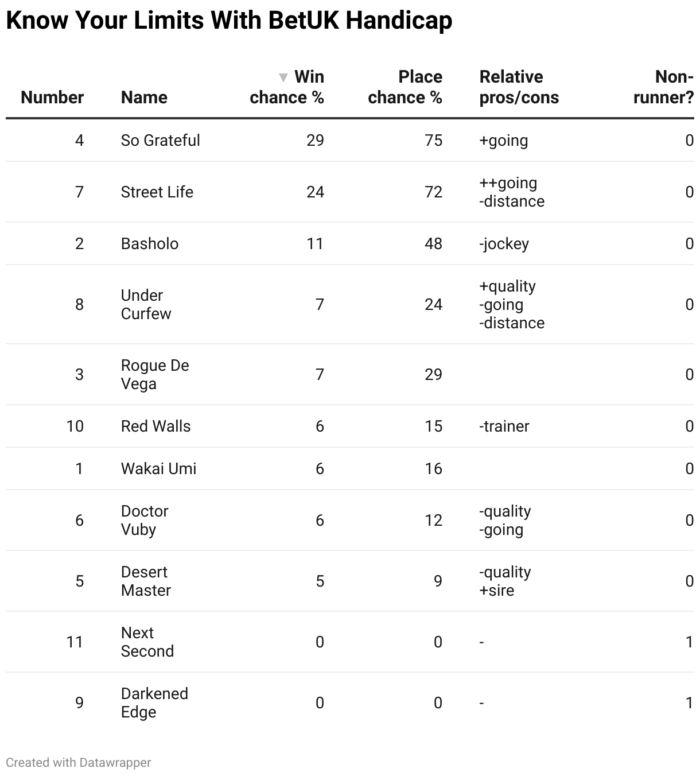
Task: Click Under Curfew in the Name column
Action: click(146, 304)
